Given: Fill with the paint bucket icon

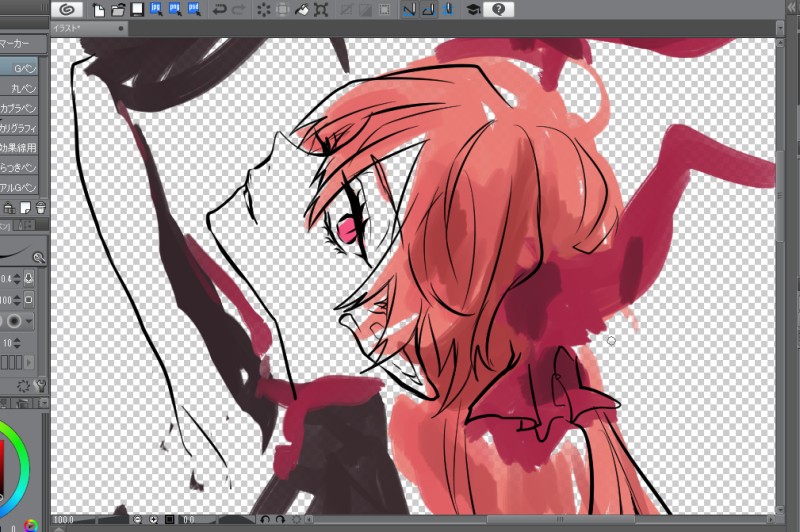Looking at the screenshot, I should tap(302, 10).
